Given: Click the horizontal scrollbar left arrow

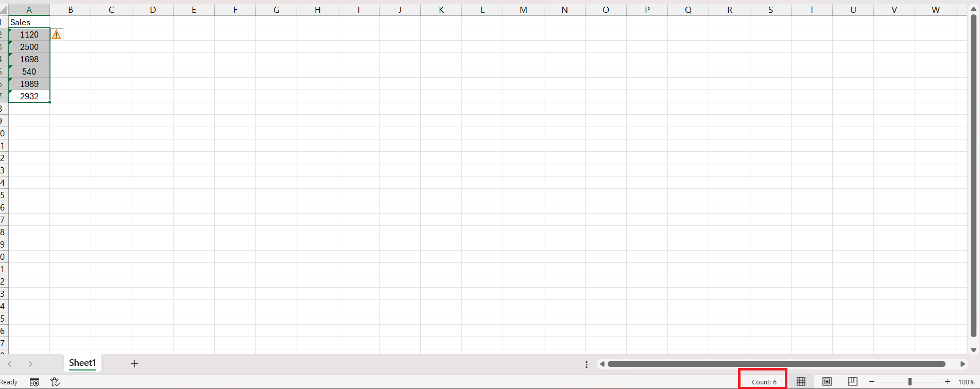Looking at the screenshot, I should [602, 364].
